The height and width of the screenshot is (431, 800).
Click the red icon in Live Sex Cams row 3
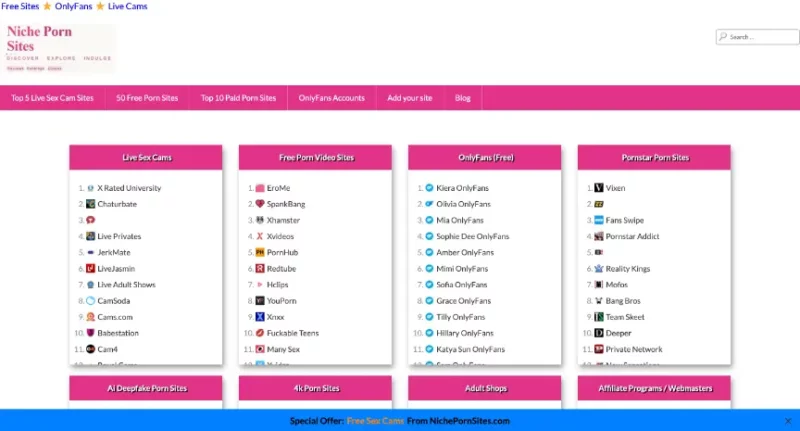point(90,220)
